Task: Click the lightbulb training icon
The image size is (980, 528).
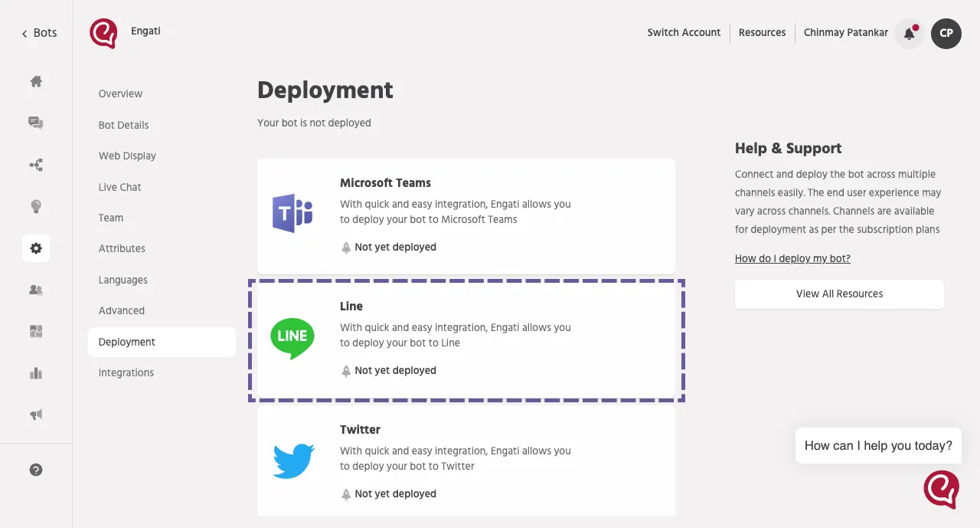Action: [x=36, y=206]
